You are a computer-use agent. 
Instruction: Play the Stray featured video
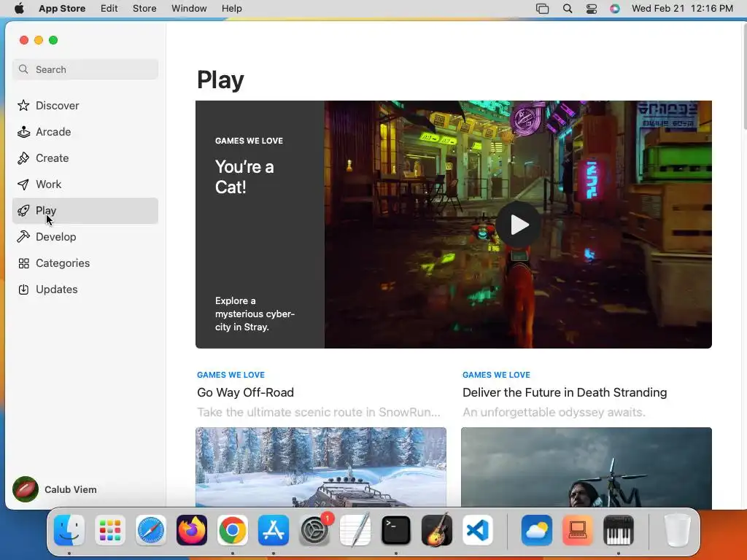pyautogui.click(x=519, y=225)
